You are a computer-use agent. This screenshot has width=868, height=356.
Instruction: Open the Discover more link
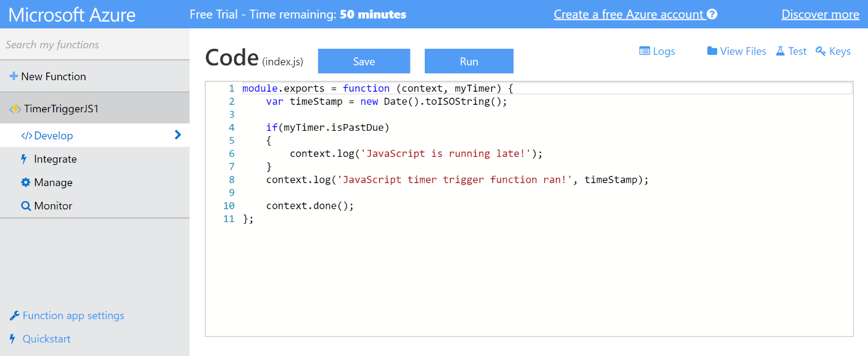pos(820,14)
